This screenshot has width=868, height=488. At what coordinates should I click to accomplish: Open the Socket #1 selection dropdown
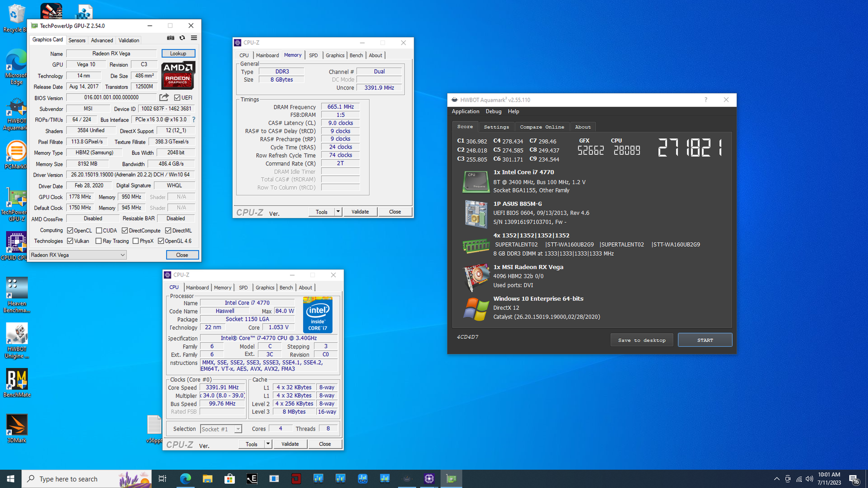click(222, 429)
